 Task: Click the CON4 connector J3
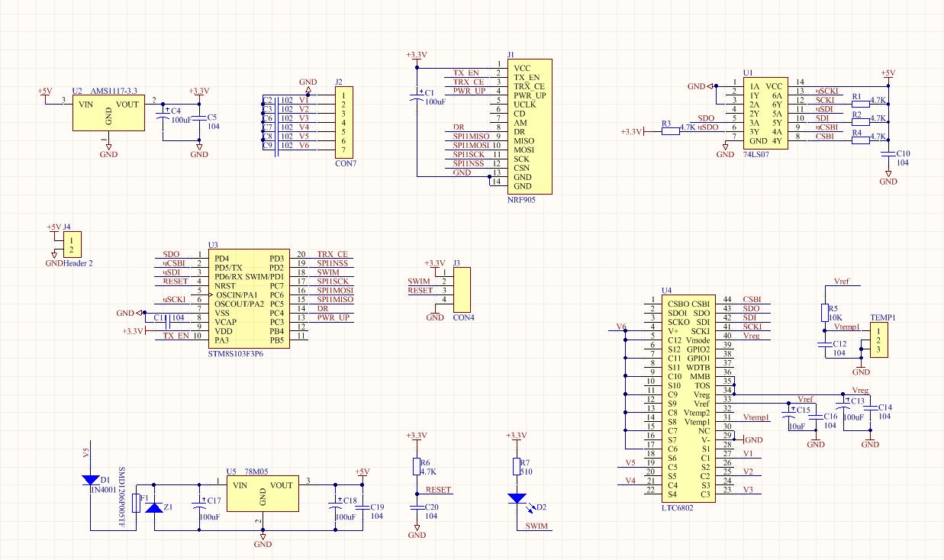462,289
